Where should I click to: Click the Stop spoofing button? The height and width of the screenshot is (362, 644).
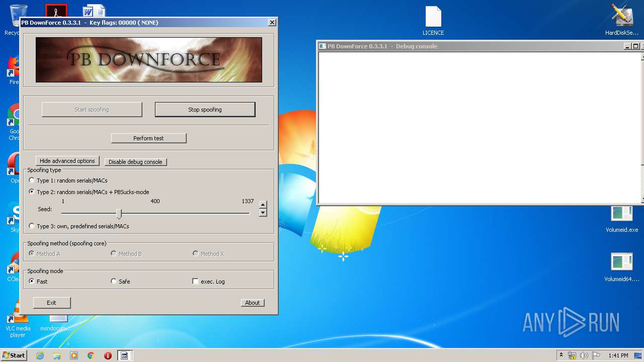click(205, 110)
